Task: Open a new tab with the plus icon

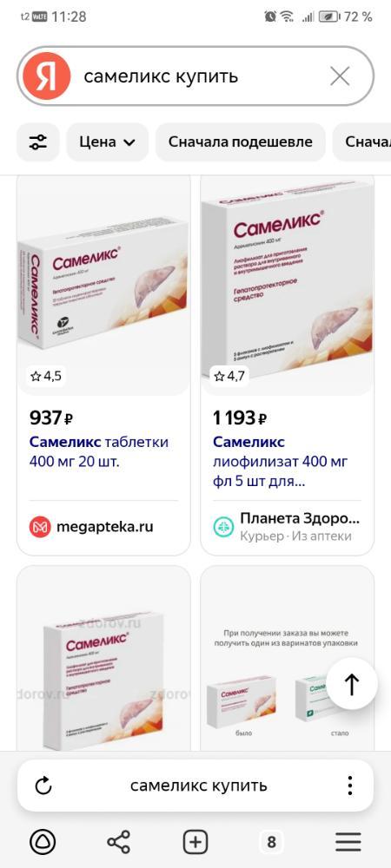Action: point(195,842)
